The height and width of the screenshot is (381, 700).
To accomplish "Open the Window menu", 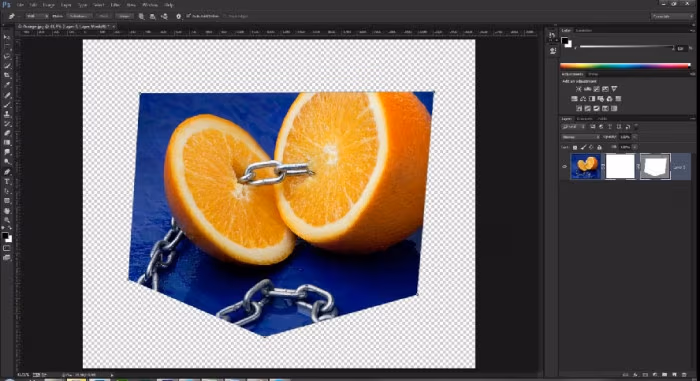I will [x=150, y=5].
